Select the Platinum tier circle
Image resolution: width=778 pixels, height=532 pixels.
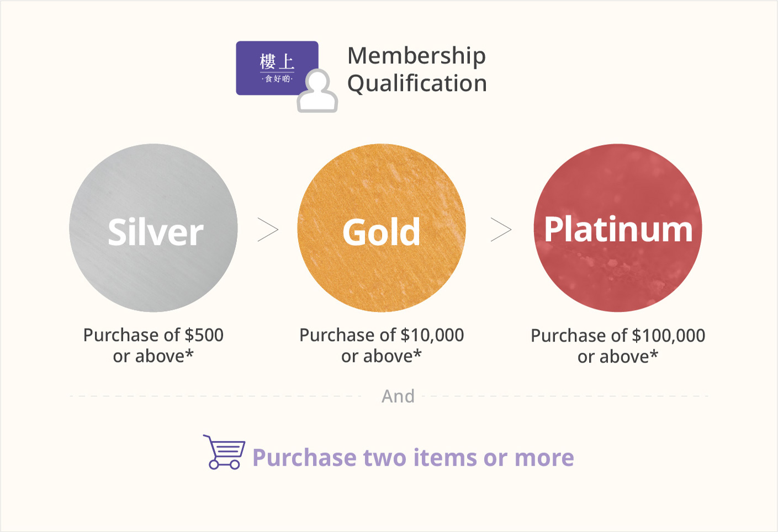[618, 228]
